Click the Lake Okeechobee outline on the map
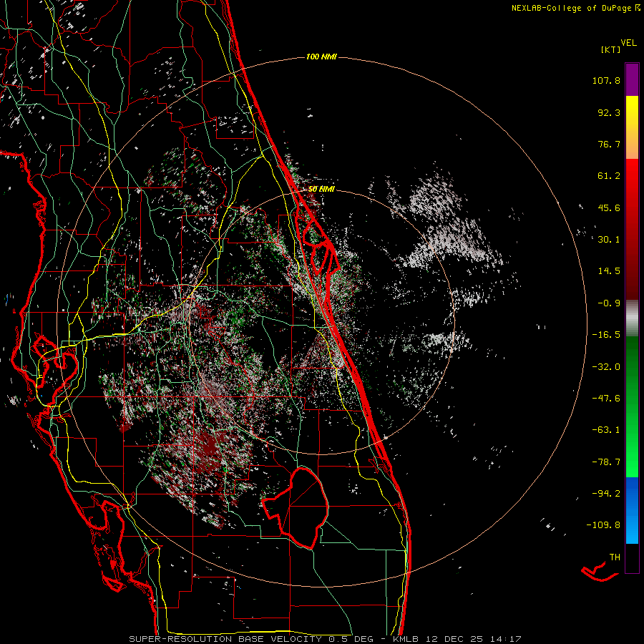Screen dimensions: 644x644 point(296,507)
